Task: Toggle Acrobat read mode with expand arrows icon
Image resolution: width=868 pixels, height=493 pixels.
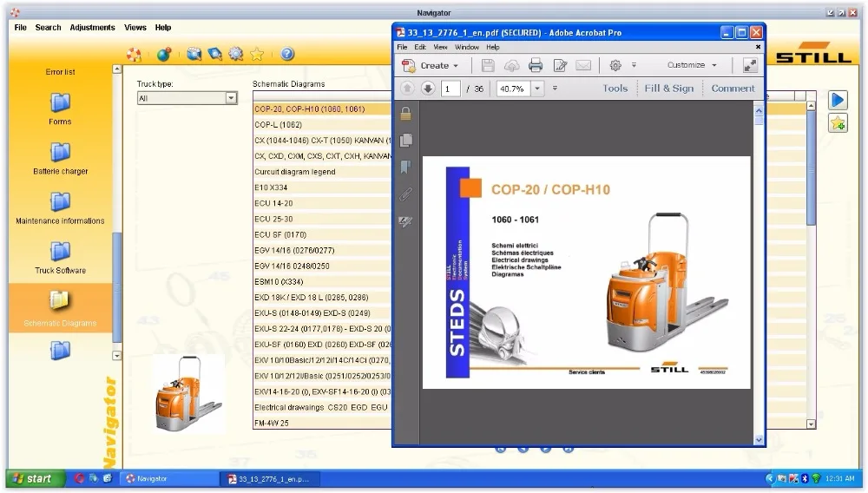Action: (750, 65)
